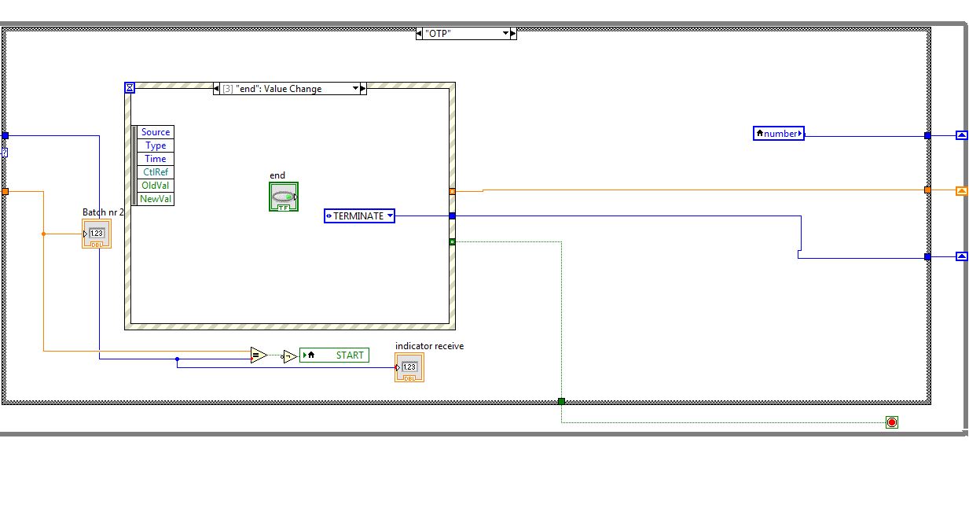The width and height of the screenshot is (980, 512).
Task: Click the number local variable
Action: click(x=778, y=134)
